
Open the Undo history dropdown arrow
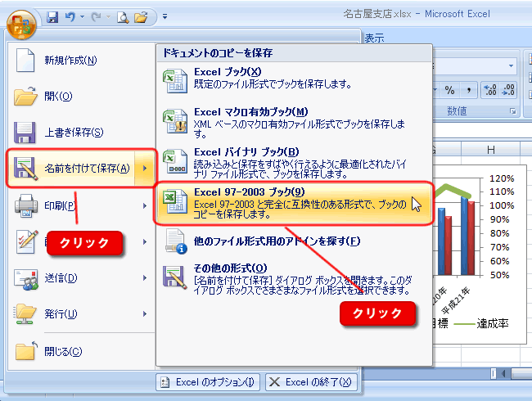coord(82,16)
